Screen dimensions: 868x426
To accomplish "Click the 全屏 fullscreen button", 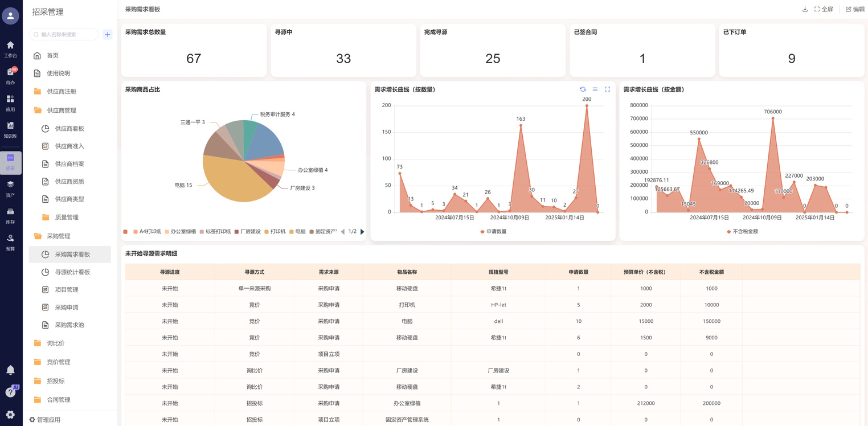I will tap(824, 9).
